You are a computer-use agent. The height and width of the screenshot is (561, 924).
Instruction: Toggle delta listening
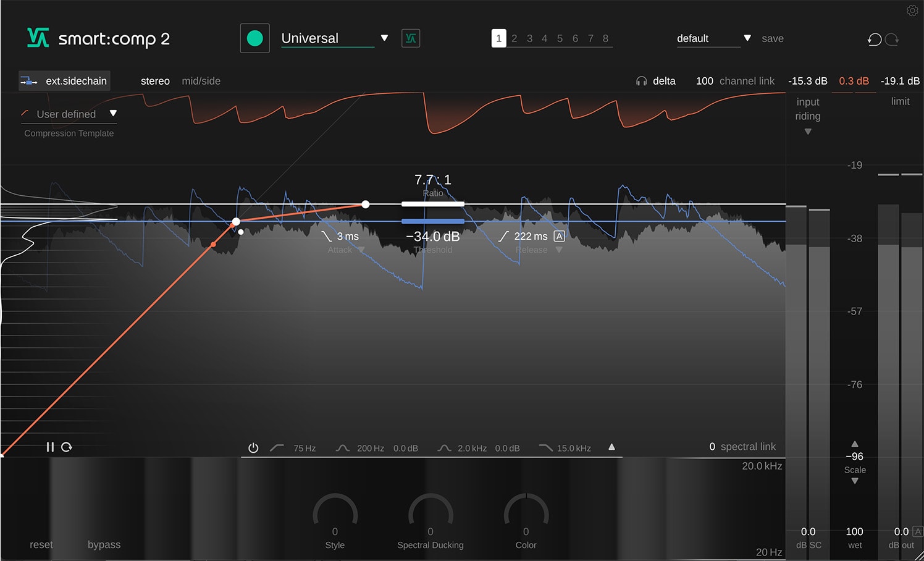664,81
